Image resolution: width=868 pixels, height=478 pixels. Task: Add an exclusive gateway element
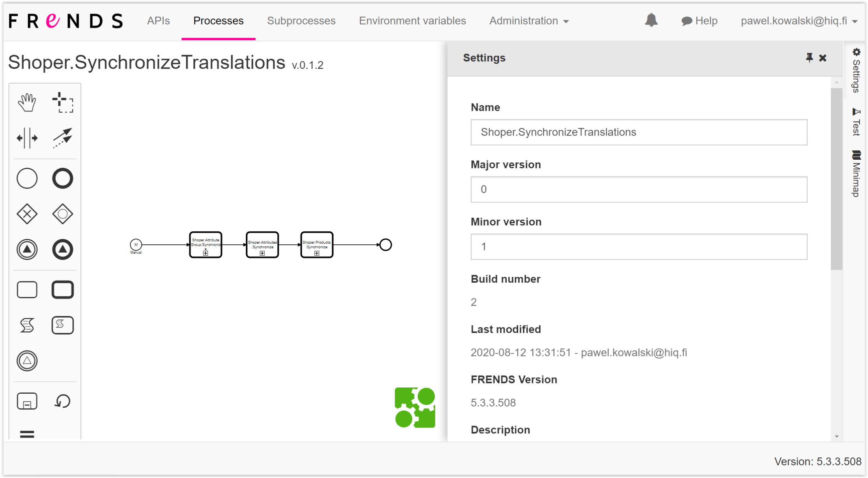coord(27,214)
